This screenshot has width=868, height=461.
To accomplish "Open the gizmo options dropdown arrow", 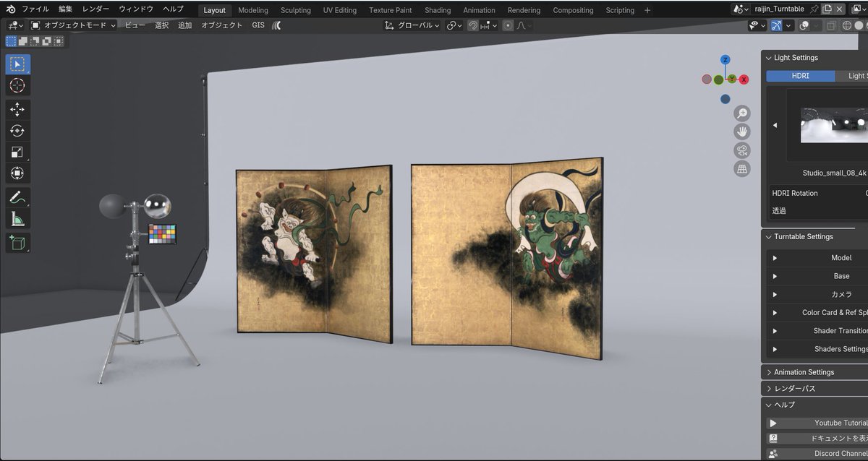I will [x=788, y=25].
